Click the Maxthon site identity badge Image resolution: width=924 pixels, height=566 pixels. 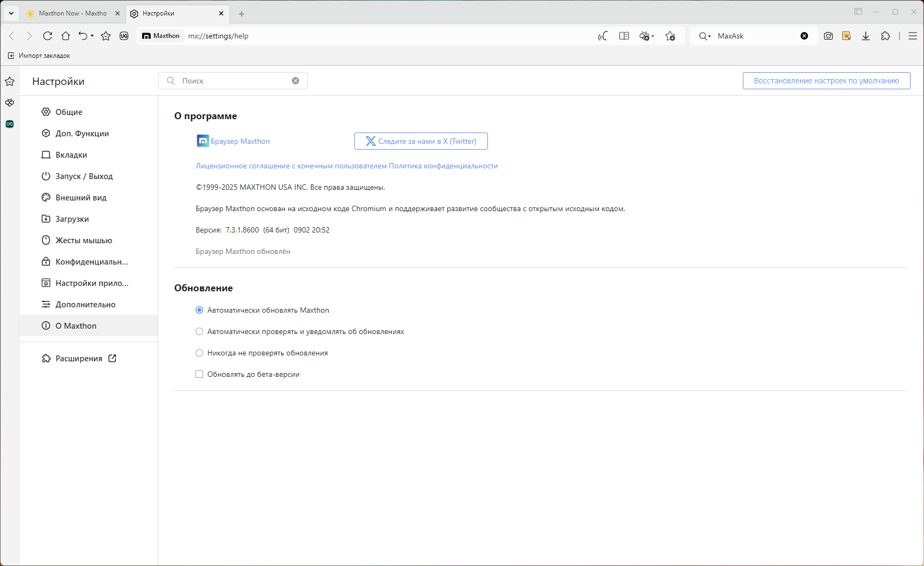pos(161,36)
